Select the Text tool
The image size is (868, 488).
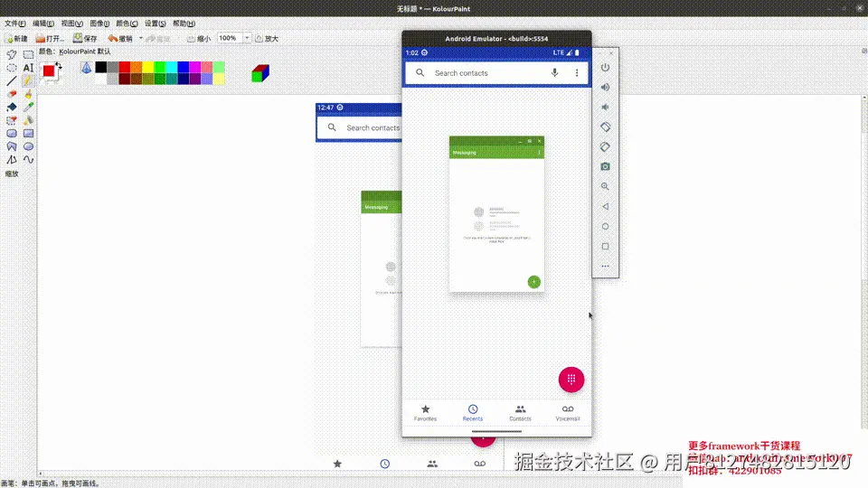coord(28,68)
